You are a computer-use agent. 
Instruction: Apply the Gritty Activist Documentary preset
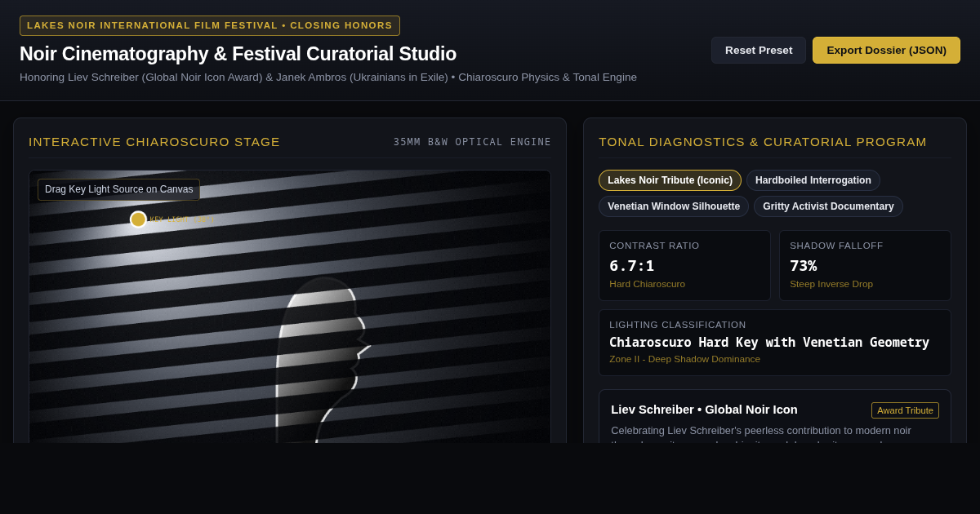point(828,206)
